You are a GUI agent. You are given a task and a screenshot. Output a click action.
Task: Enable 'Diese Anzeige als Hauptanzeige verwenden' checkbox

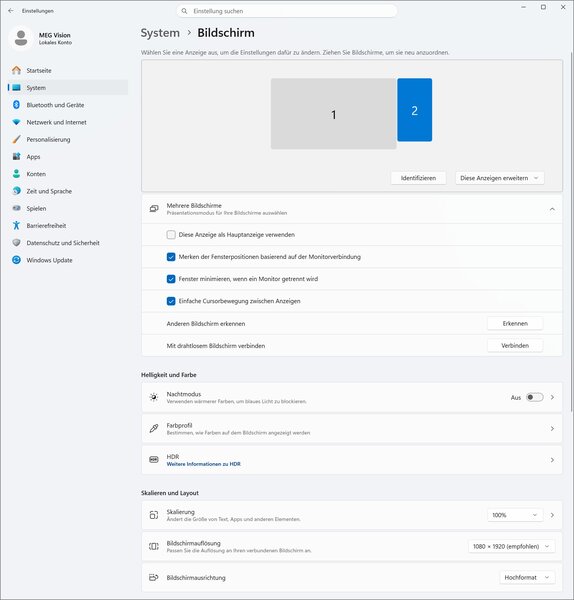pyautogui.click(x=171, y=235)
